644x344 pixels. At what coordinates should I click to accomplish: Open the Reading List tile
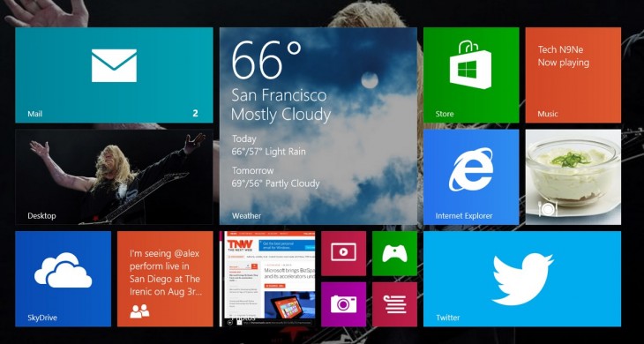coord(394,304)
